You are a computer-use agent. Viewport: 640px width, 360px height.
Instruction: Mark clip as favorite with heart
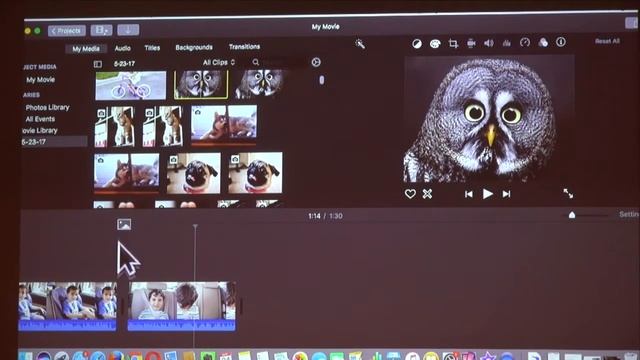pos(410,194)
